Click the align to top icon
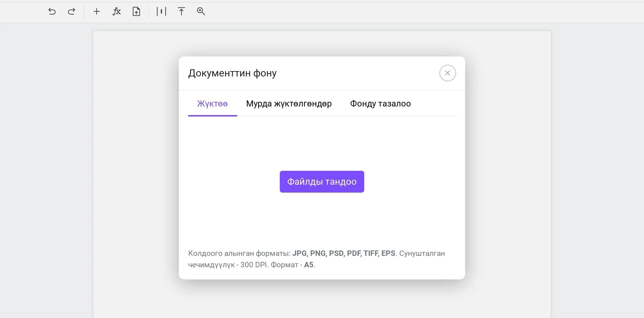 (181, 11)
